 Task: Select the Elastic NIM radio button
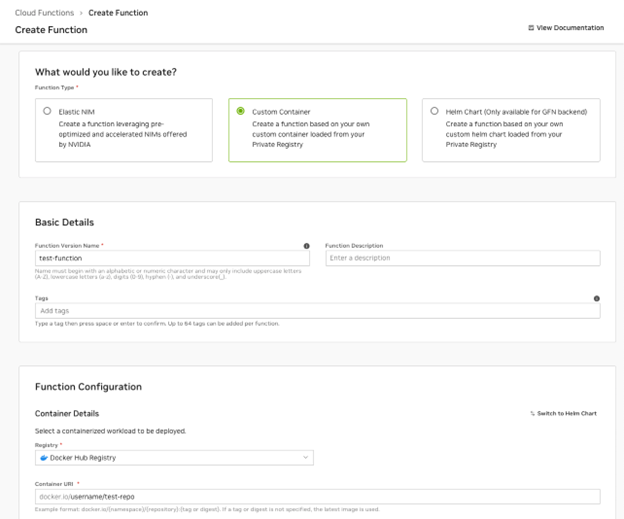[x=47, y=111]
